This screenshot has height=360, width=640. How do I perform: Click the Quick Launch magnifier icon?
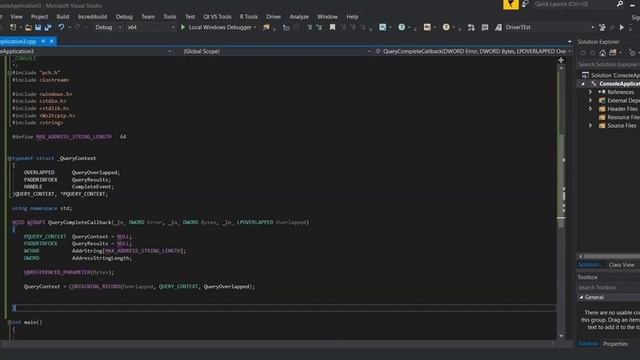[x=620, y=4]
